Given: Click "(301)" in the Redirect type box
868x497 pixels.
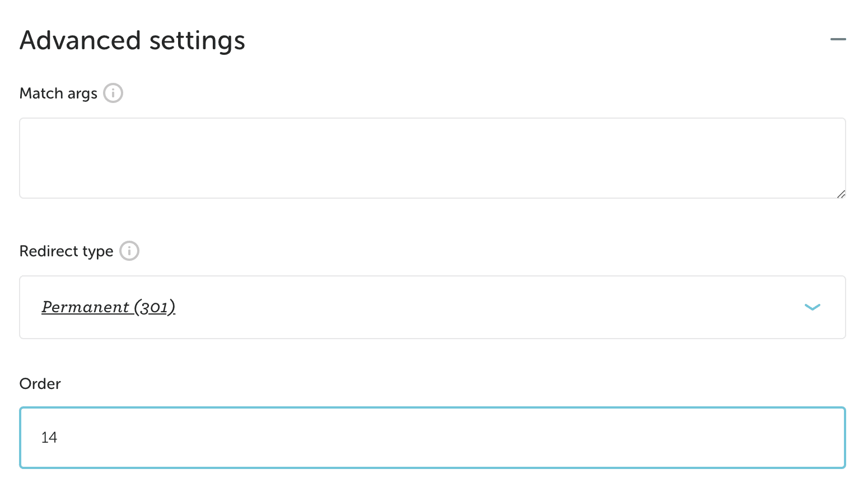Looking at the screenshot, I should pyautogui.click(x=155, y=307).
